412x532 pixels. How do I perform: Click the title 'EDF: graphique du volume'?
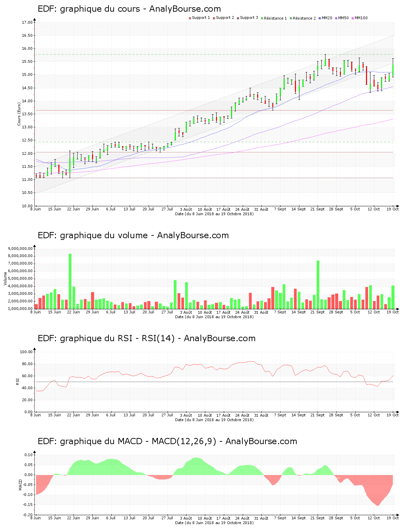pos(93,235)
